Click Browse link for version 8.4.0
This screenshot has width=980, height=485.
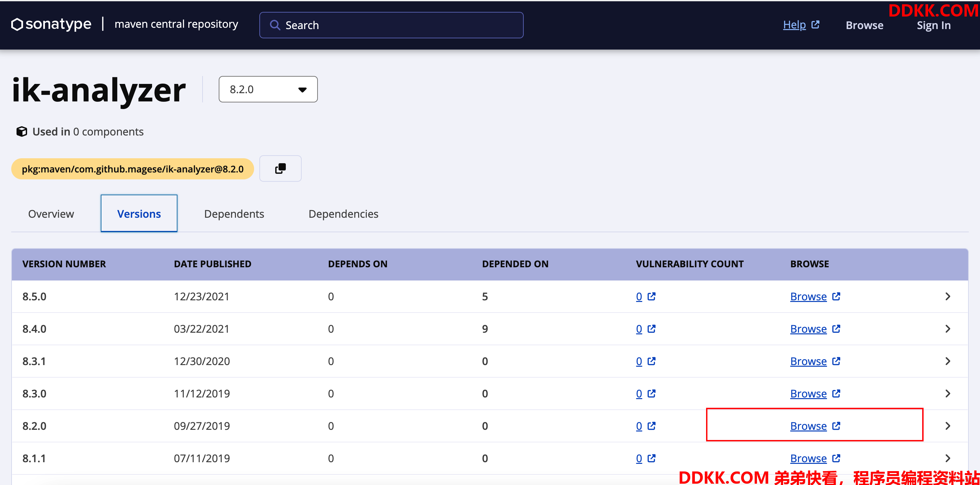click(x=809, y=329)
